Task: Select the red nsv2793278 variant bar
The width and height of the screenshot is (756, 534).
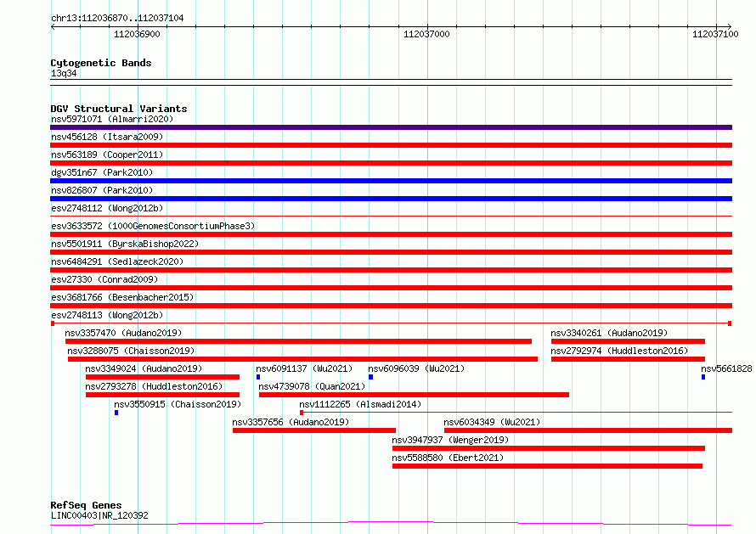Action: pos(162,395)
